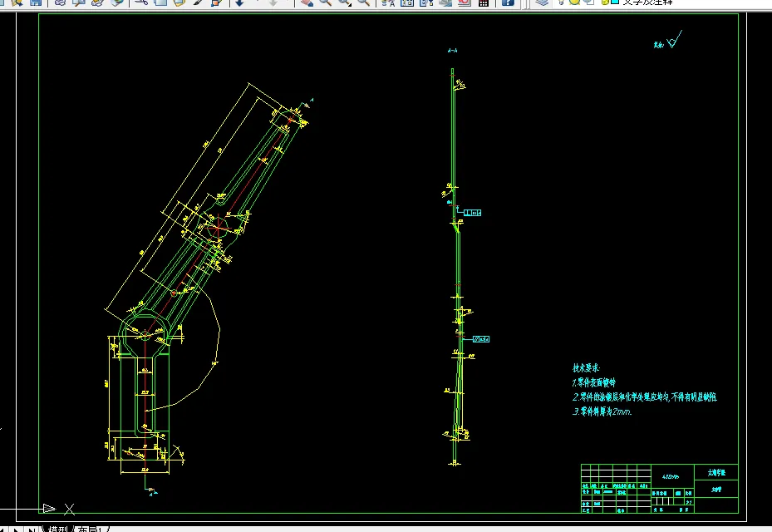Screen dimensions: 772x532
Task: Open the Layer Properties Manager icon
Action: tap(542, 2)
